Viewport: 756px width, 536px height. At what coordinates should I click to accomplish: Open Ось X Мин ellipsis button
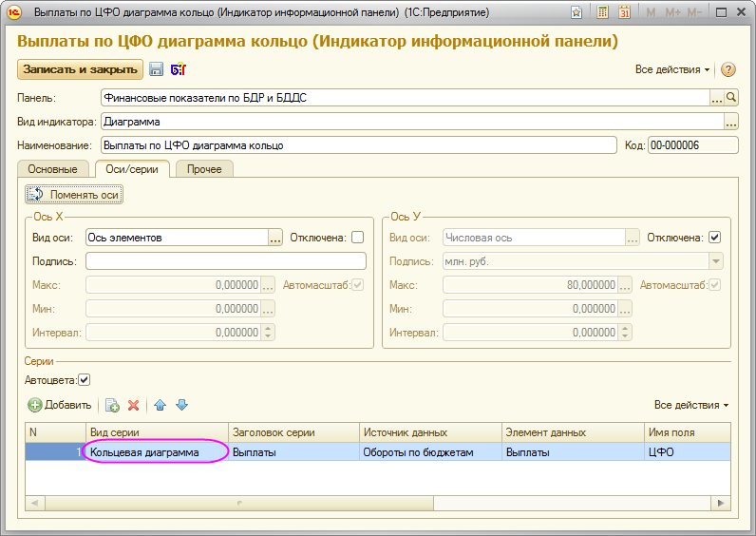[268, 309]
